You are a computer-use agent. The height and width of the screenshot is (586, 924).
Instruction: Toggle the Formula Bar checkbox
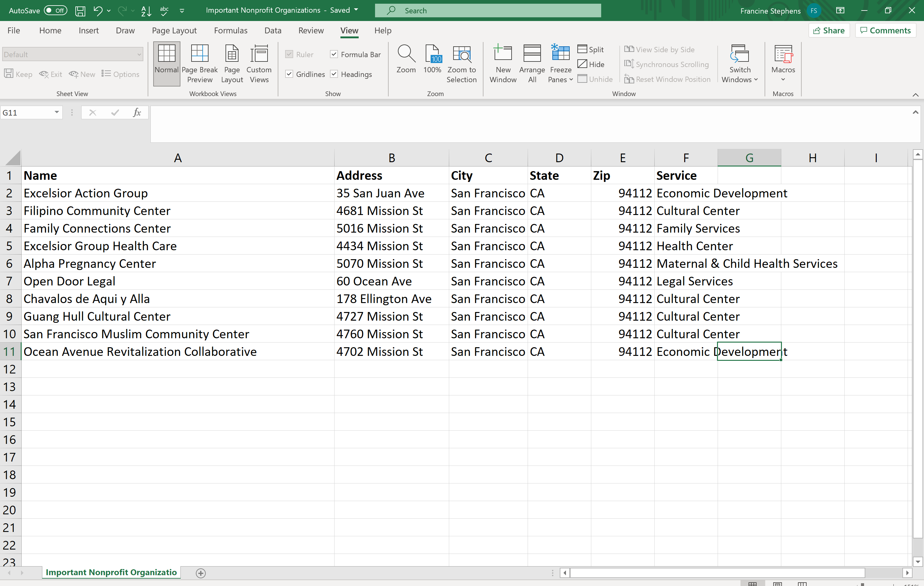(334, 54)
